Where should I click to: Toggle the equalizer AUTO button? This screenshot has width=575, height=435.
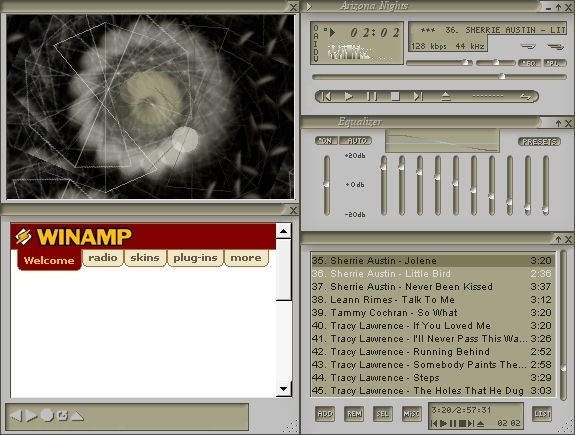point(355,140)
